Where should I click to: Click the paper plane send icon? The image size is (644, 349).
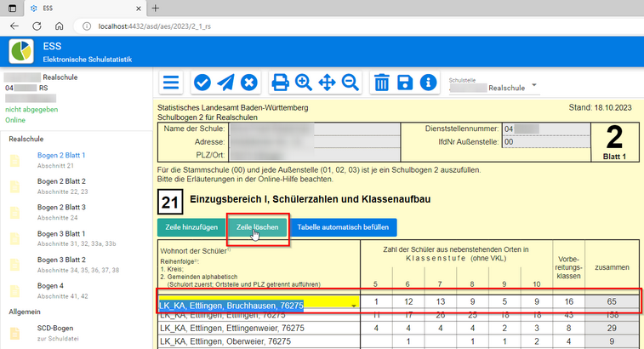point(225,83)
